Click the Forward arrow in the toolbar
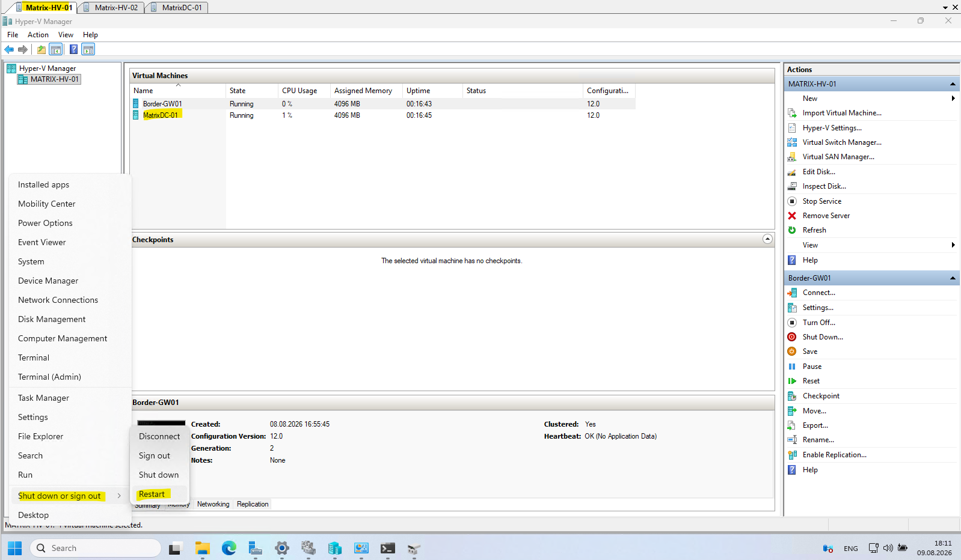Screen dimensions: 961x560 (23, 49)
